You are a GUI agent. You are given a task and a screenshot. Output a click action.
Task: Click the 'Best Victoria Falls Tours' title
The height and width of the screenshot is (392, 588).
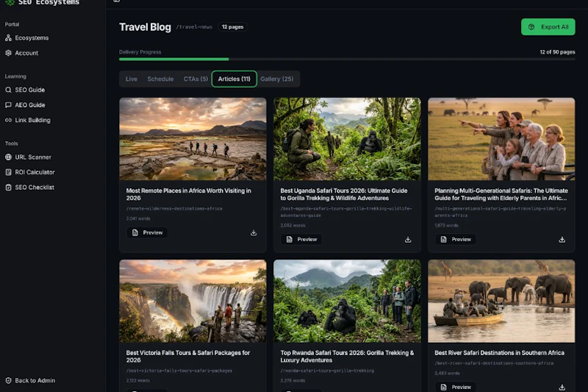point(188,357)
